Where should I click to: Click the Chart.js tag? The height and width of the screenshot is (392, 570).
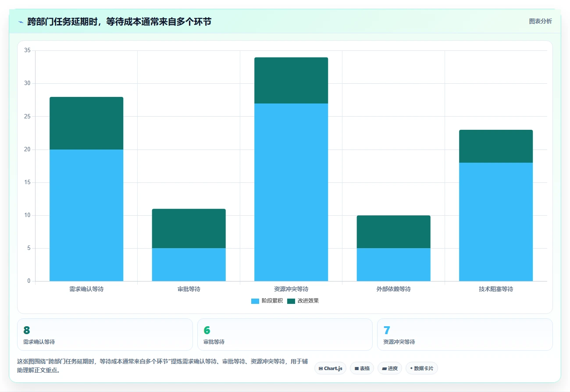pos(330,368)
